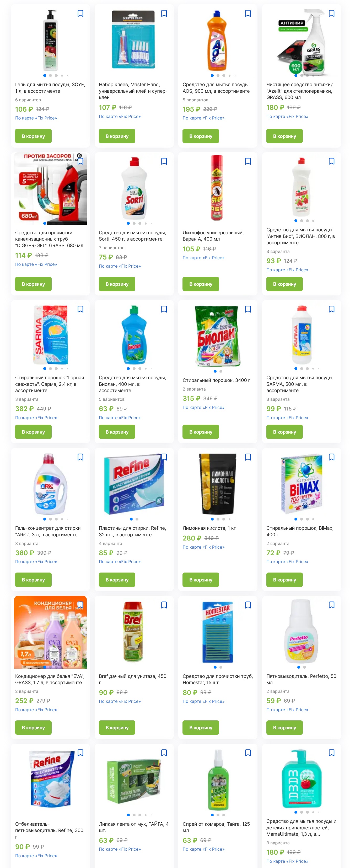
Task: Save Master Hand glue set to favorites
Action: 164,13
